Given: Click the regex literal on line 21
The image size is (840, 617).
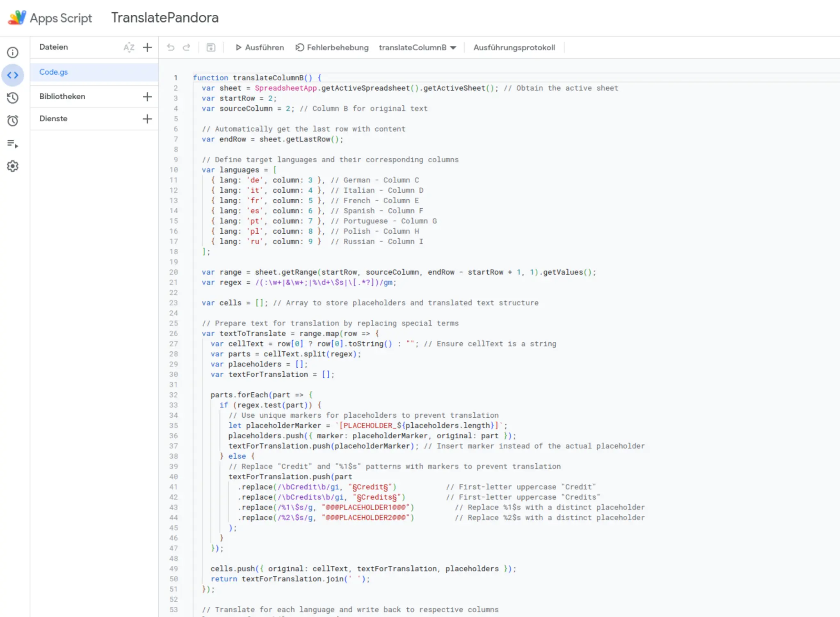Looking at the screenshot, I should coord(324,282).
